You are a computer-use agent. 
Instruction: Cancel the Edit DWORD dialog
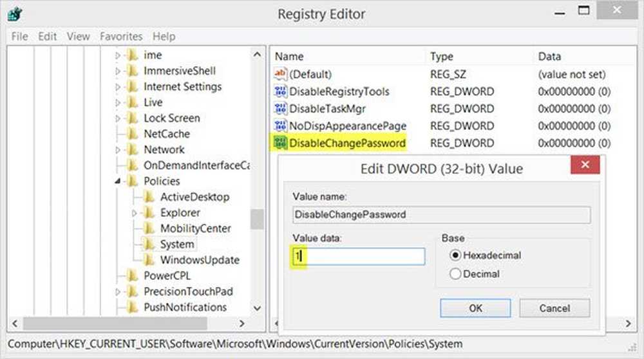(x=554, y=308)
